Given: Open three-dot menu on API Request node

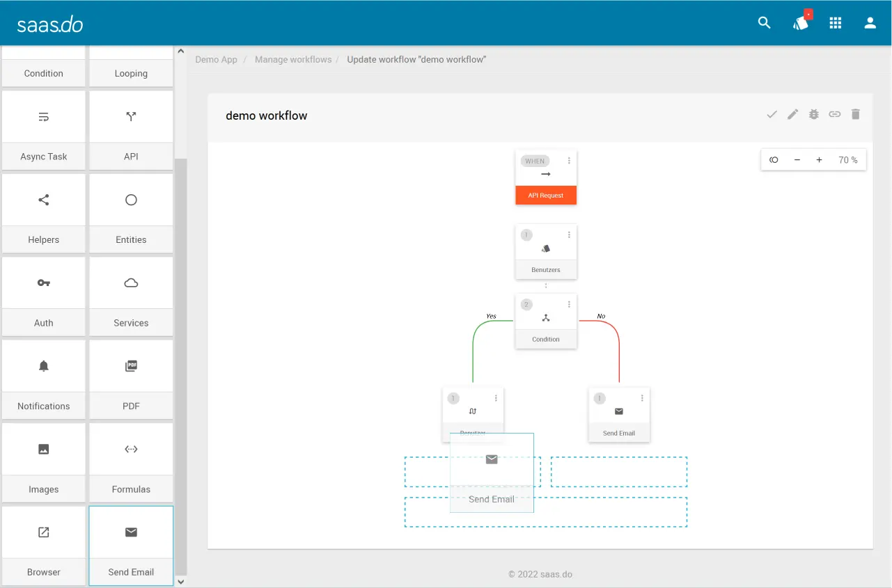Looking at the screenshot, I should 569,161.
